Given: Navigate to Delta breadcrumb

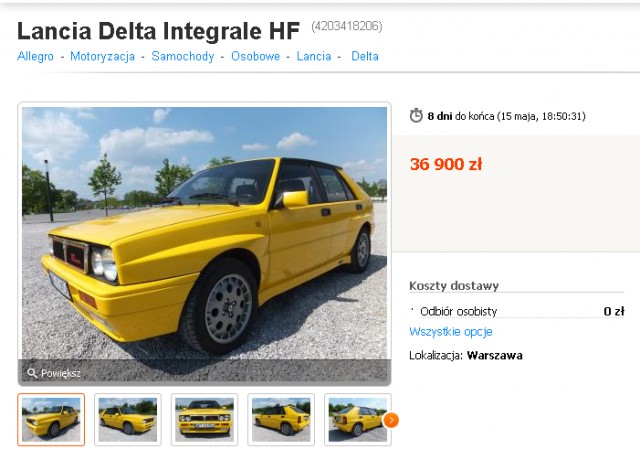Looking at the screenshot, I should [365, 56].
